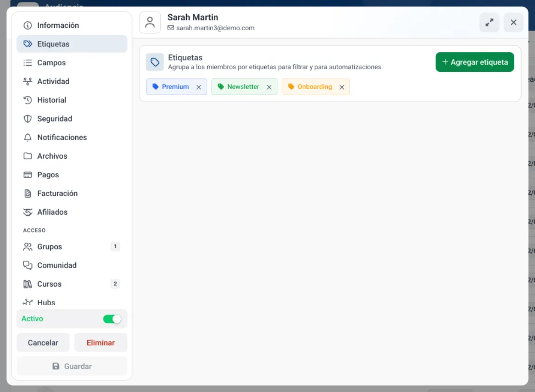Image resolution: width=535 pixels, height=392 pixels.
Task: Click the Sarah Martin name heading
Action: pyautogui.click(x=193, y=17)
